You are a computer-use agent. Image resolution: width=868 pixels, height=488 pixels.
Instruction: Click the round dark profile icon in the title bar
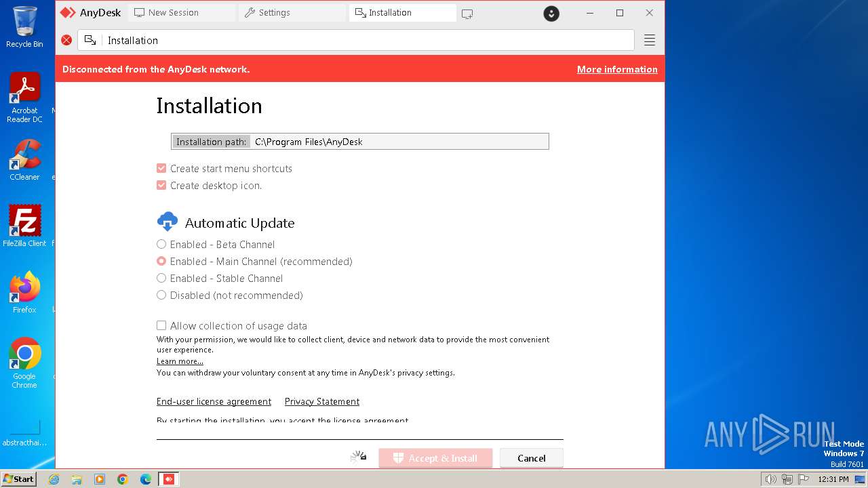click(x=551, y=13)
